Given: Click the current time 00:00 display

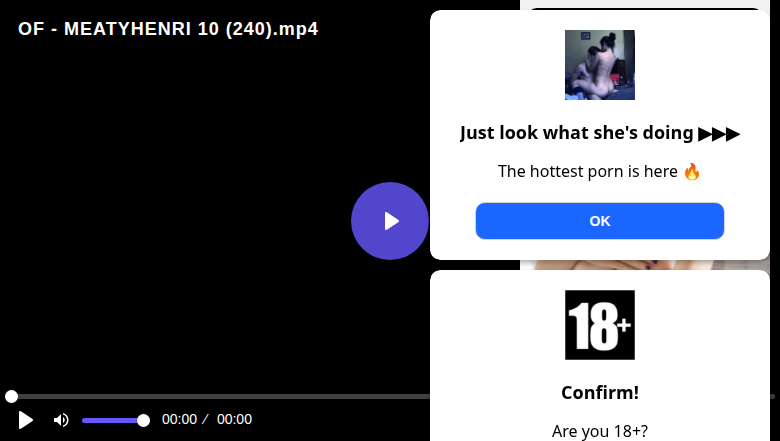Looking at the screenshot, I should coord(179,420).
